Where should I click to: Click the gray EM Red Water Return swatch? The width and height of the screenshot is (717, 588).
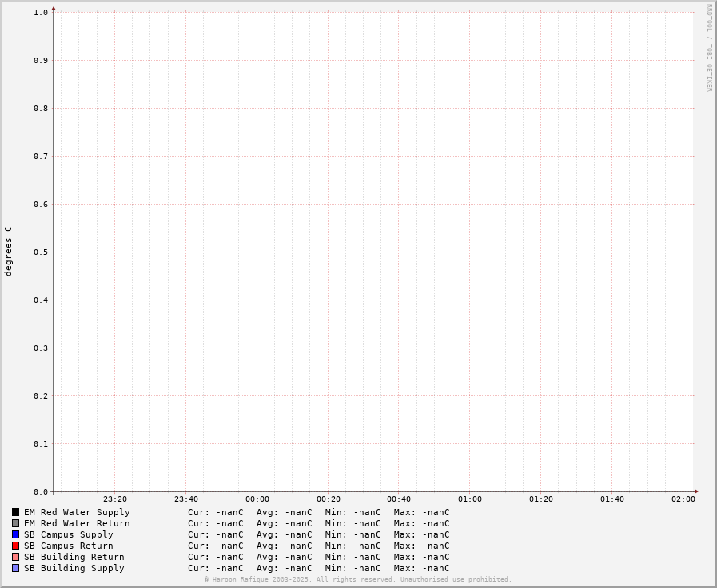(x=15, y=523)
